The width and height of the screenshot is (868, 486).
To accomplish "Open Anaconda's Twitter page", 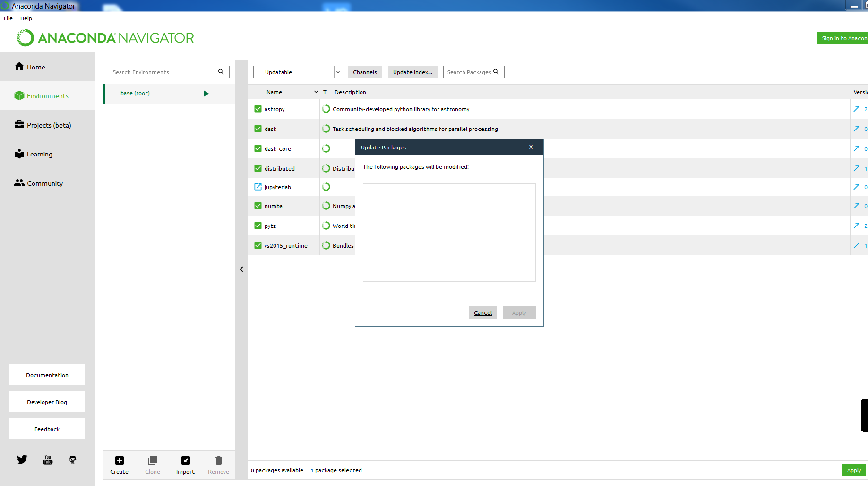I will pyautogui.click(x=22, y=459).
